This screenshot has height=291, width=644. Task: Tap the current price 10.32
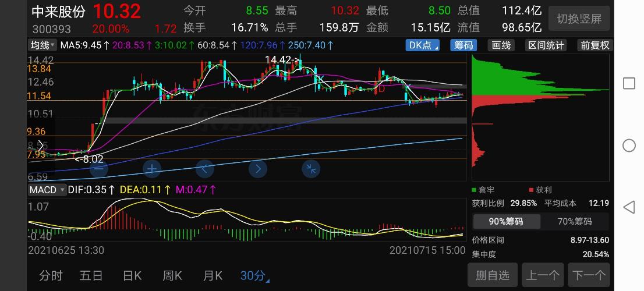[x=116, y=11]
